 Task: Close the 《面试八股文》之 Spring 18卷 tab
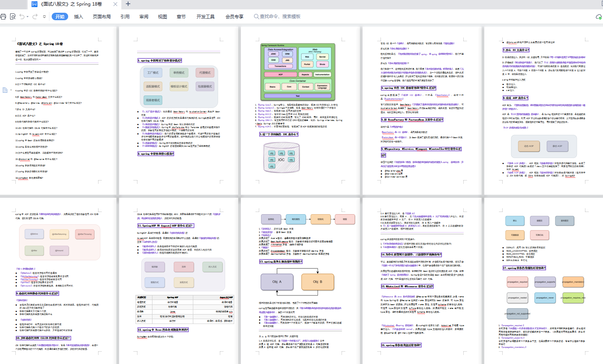click(115, 4)
